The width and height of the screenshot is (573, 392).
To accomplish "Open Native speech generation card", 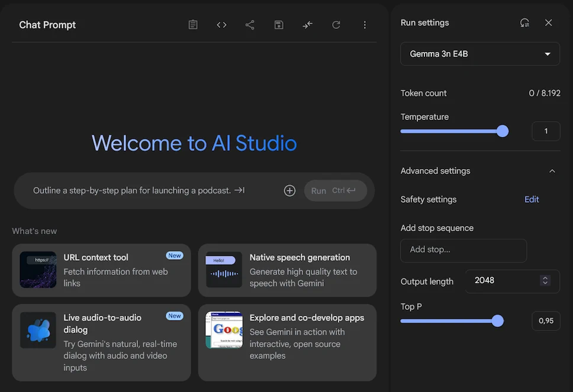I will (287, 270).
